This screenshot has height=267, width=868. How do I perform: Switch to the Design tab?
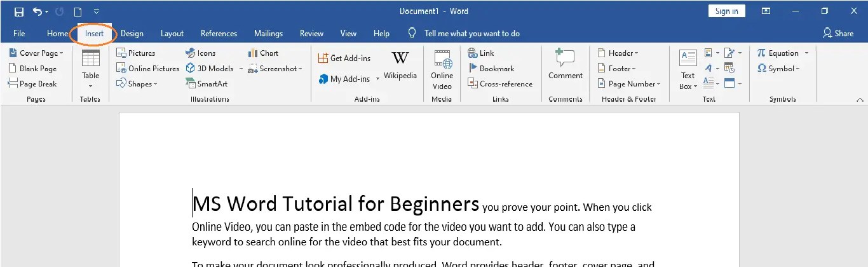click(132, 34)
